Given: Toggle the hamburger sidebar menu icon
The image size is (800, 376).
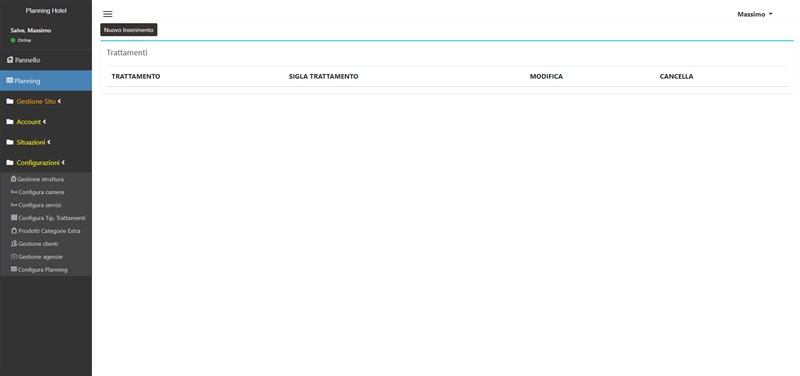Looking at the screenshot, I should 108,14.
